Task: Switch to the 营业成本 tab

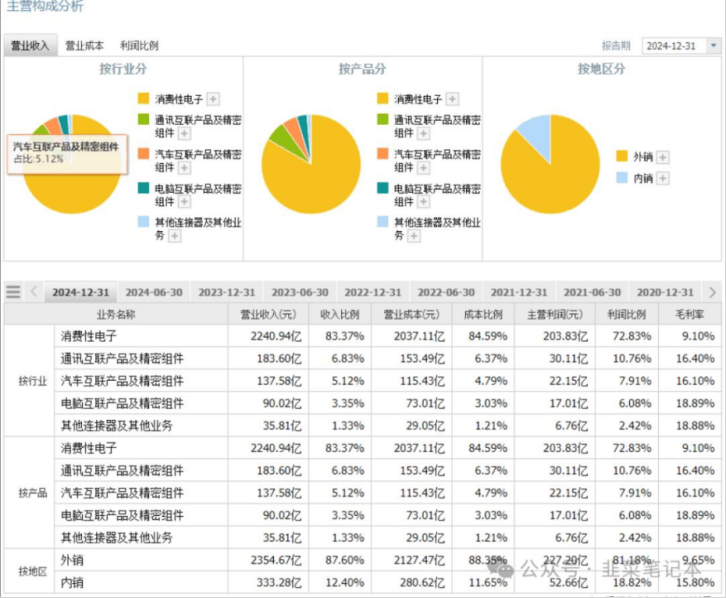Action: click(85, 45)
